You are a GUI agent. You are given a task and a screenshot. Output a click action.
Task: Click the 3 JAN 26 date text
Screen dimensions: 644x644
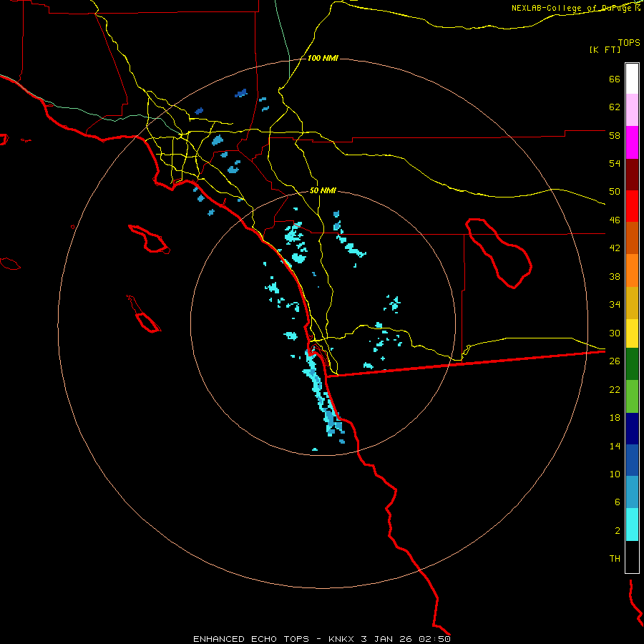[387, 639]
